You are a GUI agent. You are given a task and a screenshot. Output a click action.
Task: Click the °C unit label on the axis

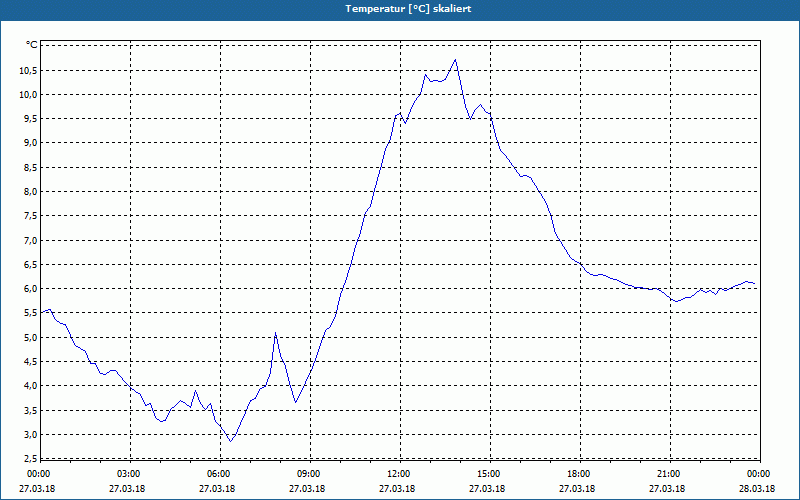point(32,45)
